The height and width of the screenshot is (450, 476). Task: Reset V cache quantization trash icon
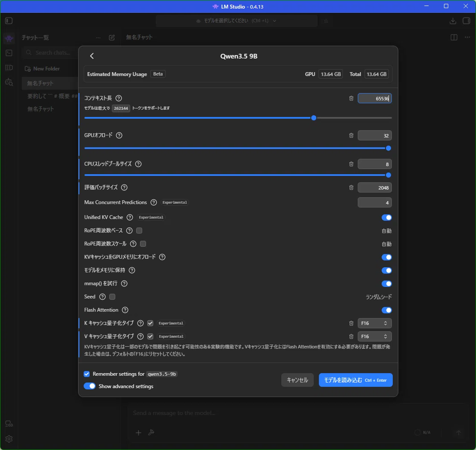point(351,336)
